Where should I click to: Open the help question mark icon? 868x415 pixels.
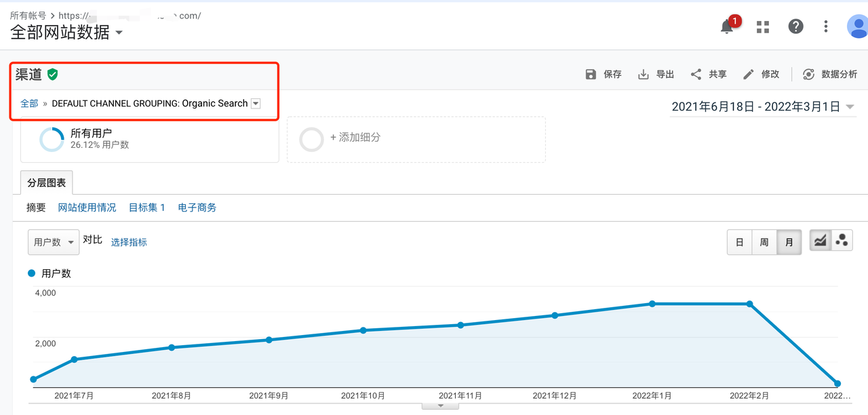[x=795, y=26]
